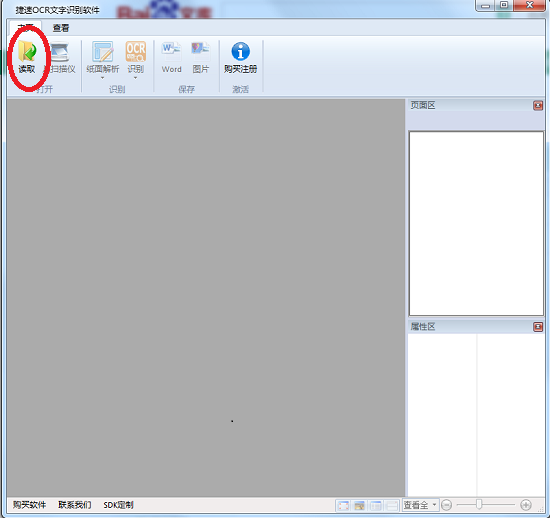Close the 页面区 panel
The width and height of the screenshot is (550, 518).
538,105
